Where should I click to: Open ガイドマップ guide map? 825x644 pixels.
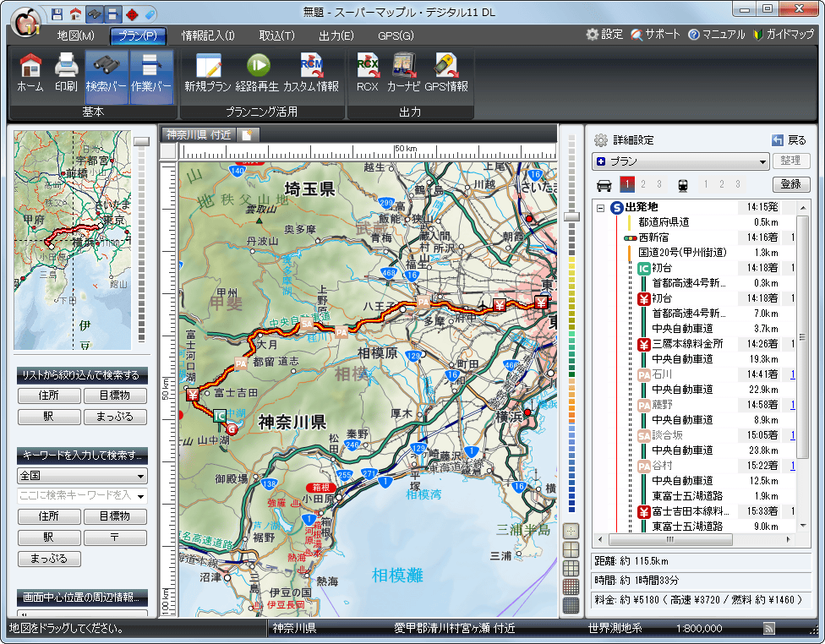point(784,34)
